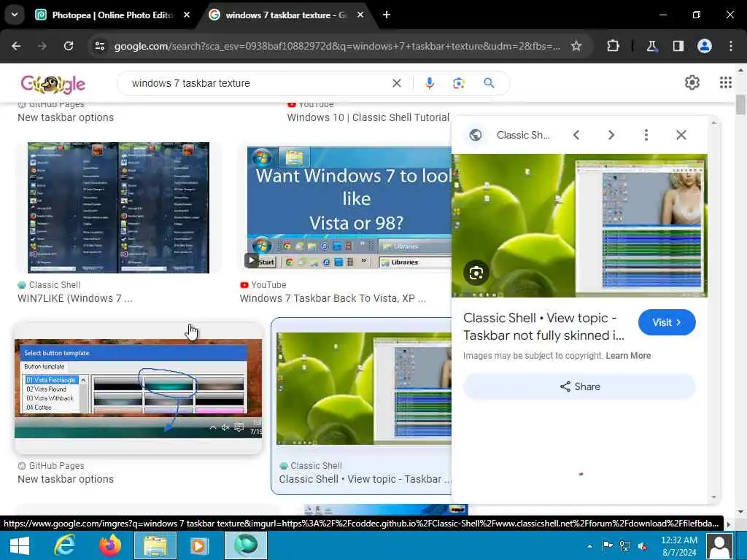Open the Google apps grid

point(726,83)
